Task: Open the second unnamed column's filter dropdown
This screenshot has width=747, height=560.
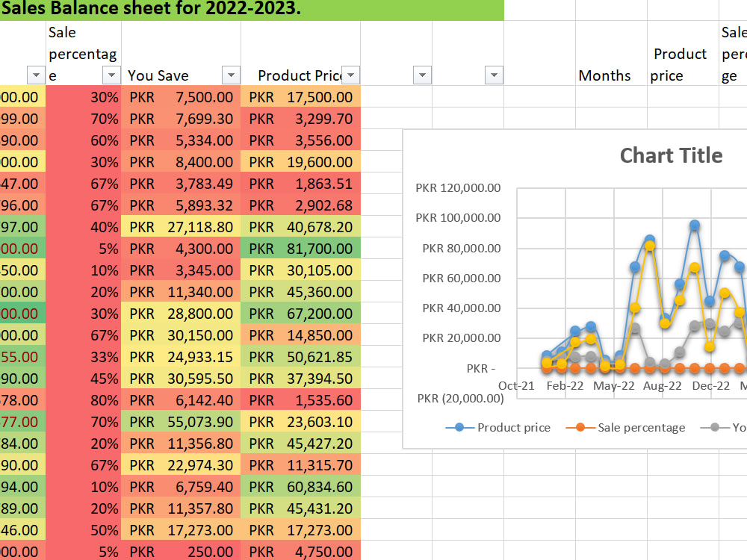Action: point(493,75)
